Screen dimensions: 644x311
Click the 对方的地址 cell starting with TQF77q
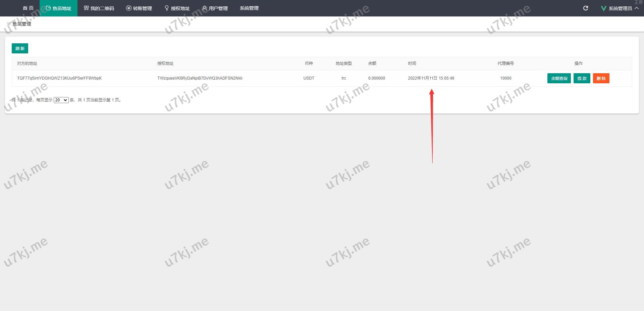pos(59,78)
